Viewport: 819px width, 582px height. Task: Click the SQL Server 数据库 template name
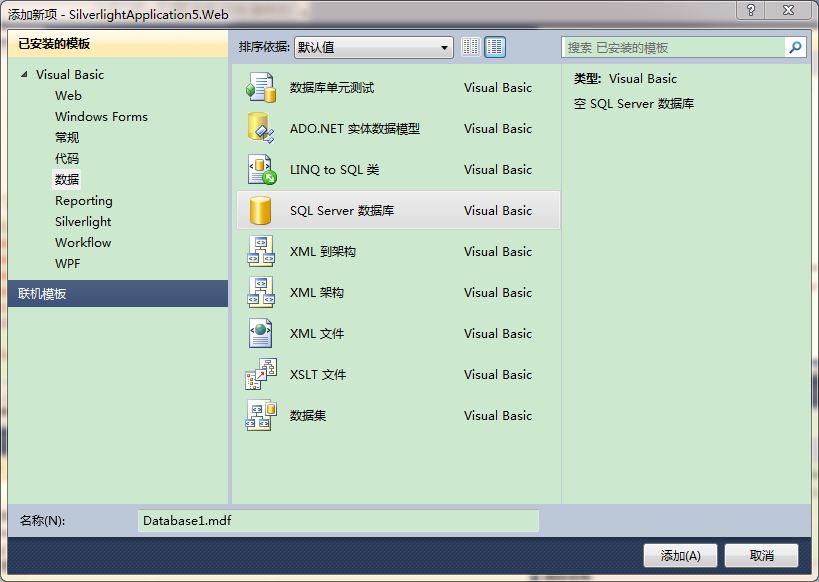(342, 211)
